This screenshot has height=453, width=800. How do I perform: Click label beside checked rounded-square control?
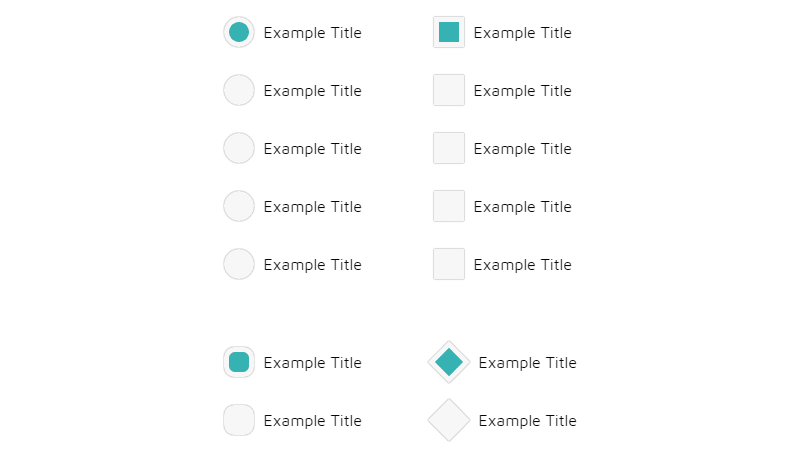click(x=312, y=363)
